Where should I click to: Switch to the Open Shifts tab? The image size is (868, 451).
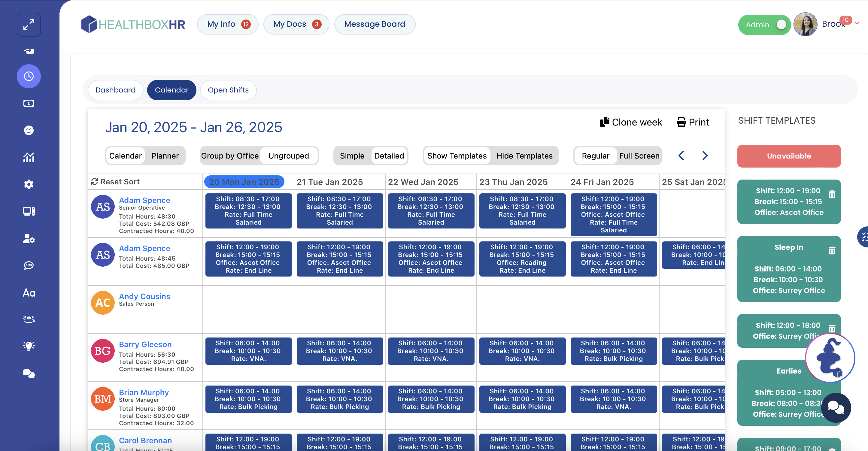point(228,90)
